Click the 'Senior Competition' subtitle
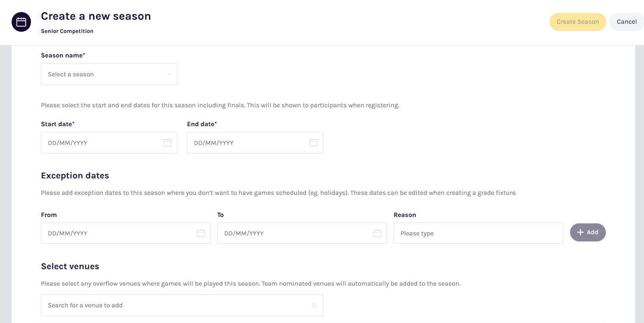 pos(67,31)
